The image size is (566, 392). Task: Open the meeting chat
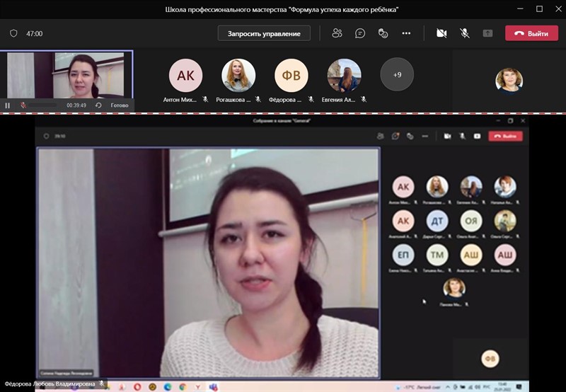tap(360, 33)
